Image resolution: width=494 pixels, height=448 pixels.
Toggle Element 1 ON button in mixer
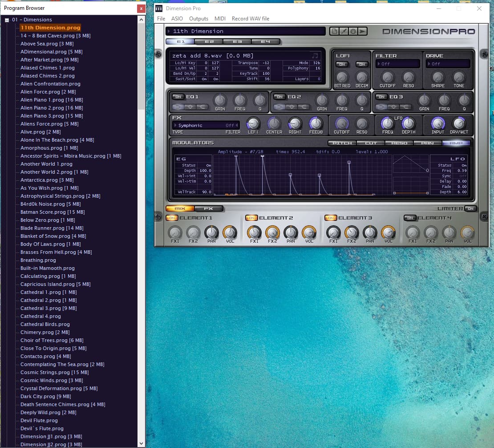coord(172,218)
